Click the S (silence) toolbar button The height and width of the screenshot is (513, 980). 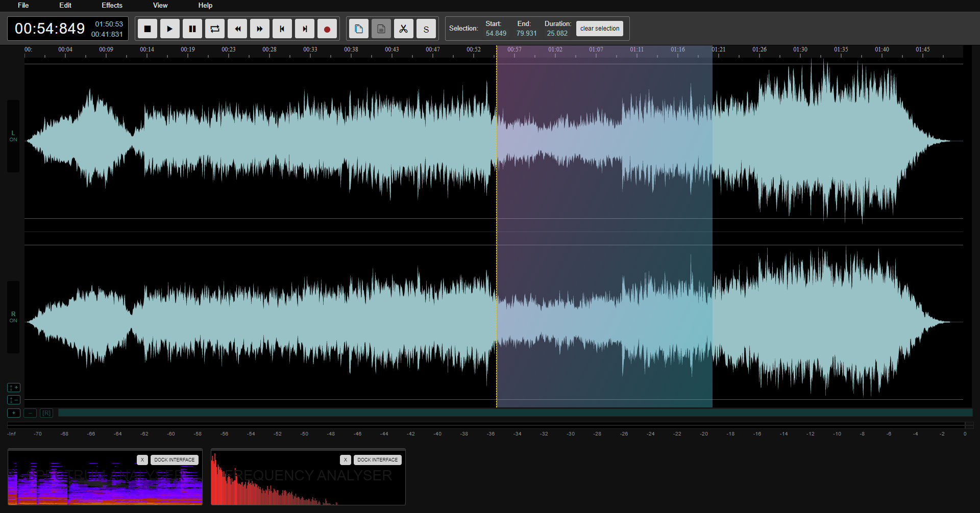[x=426, y=29]
